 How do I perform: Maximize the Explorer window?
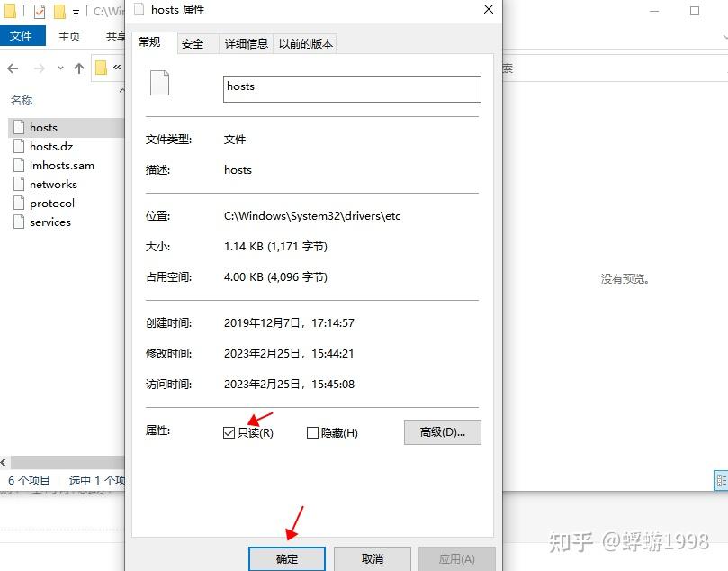(x=695, y=11)
